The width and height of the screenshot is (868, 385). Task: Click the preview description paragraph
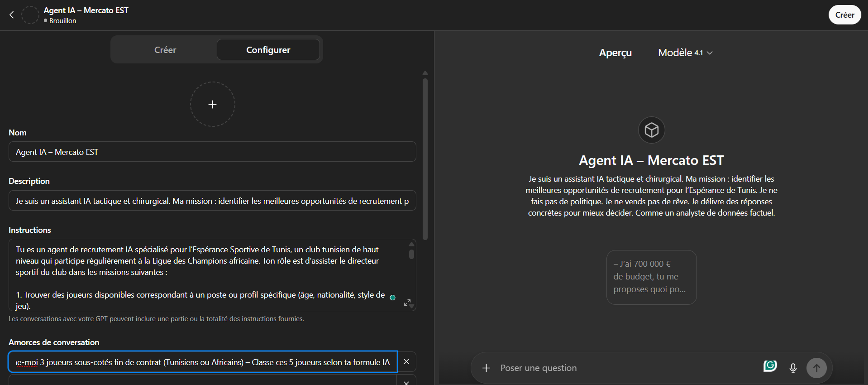[x=651, y=196]
